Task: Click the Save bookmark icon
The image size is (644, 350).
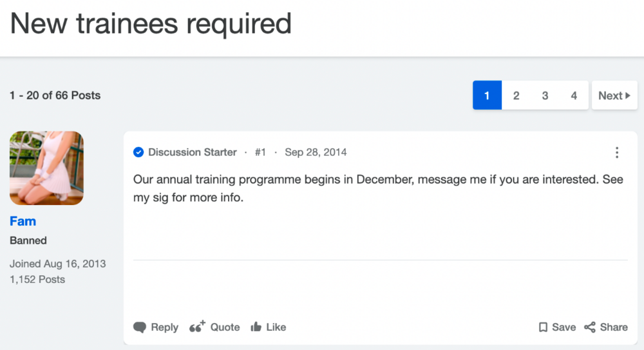Action: pos(543,327)
